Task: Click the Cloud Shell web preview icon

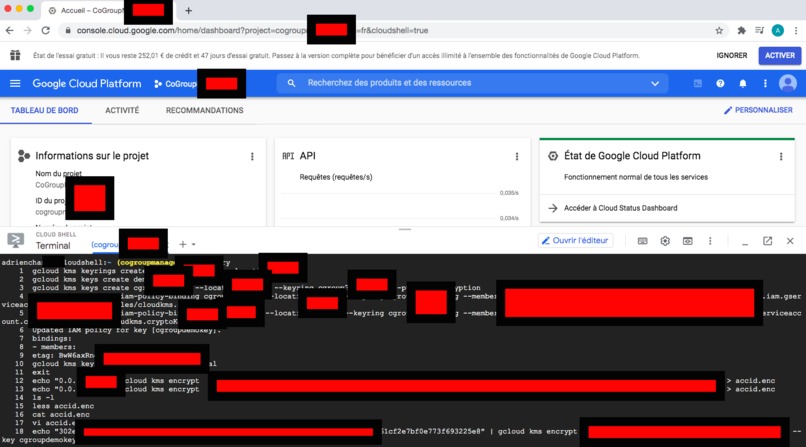Action: 687,240
